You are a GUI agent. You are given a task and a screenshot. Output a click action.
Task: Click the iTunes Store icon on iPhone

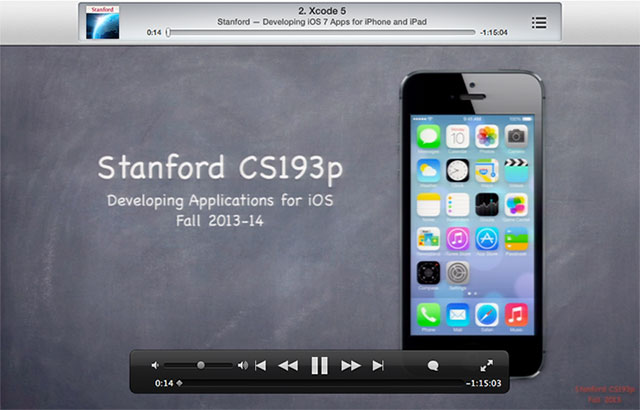point(458,239)
